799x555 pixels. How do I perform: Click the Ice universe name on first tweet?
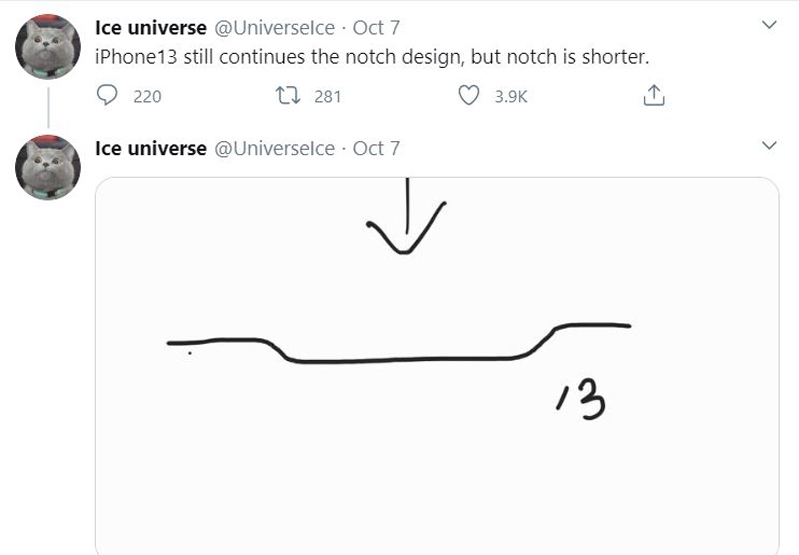(151, 26)
